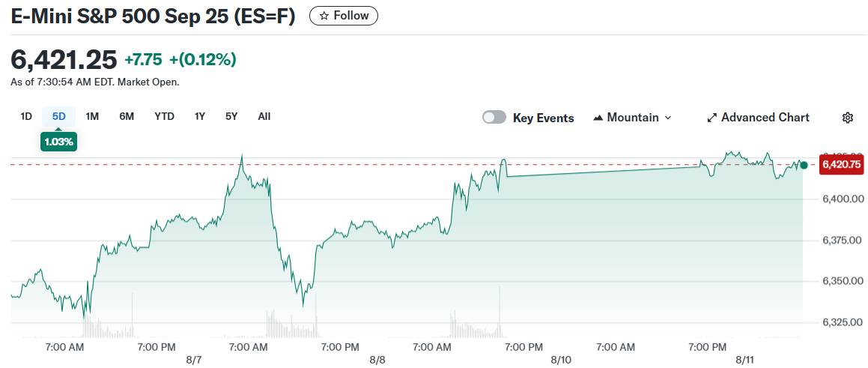
Task: Toggle Key Events switch
Action: (494, 117)
